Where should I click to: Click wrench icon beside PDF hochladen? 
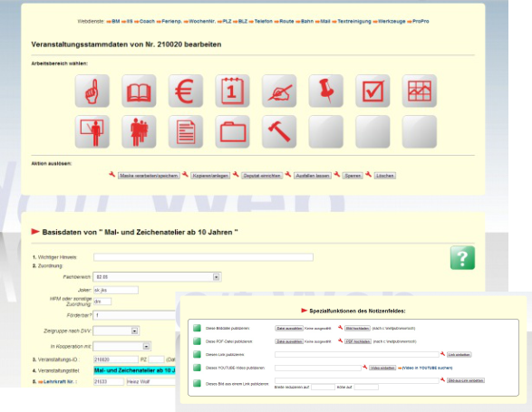340,340
